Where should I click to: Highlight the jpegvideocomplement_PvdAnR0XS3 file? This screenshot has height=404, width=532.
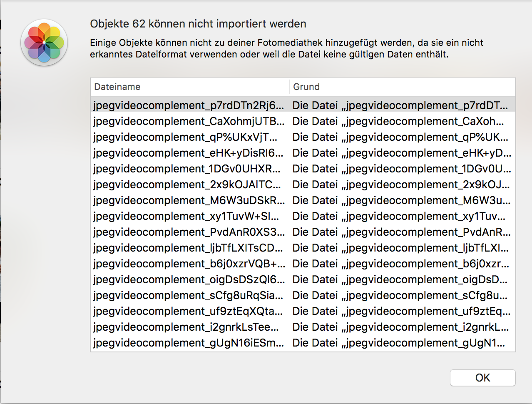click(x=189, y=232)
